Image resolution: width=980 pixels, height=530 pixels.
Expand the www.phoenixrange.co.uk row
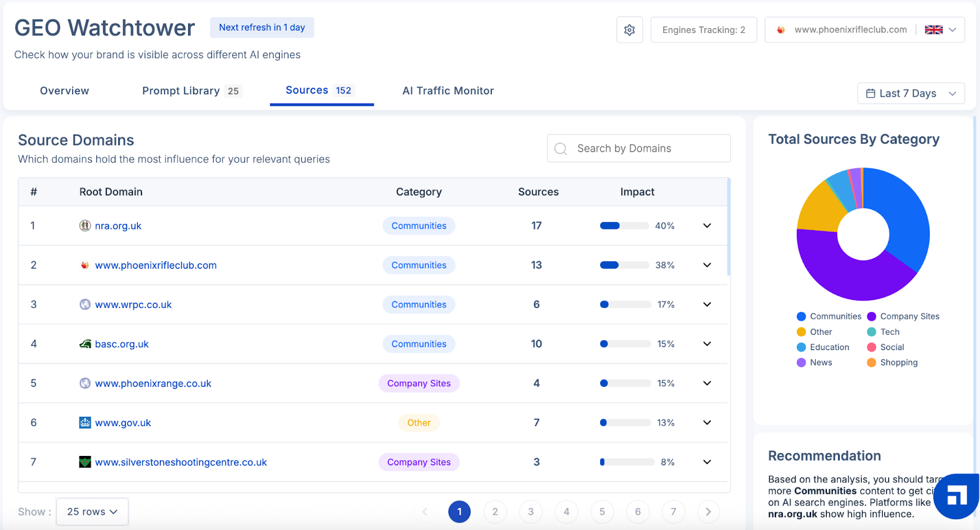(707, 383)
